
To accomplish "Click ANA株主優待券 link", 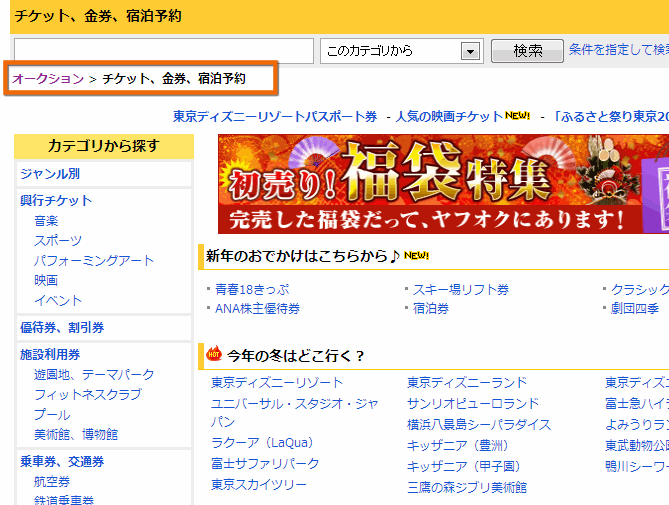I will (257, 309).
